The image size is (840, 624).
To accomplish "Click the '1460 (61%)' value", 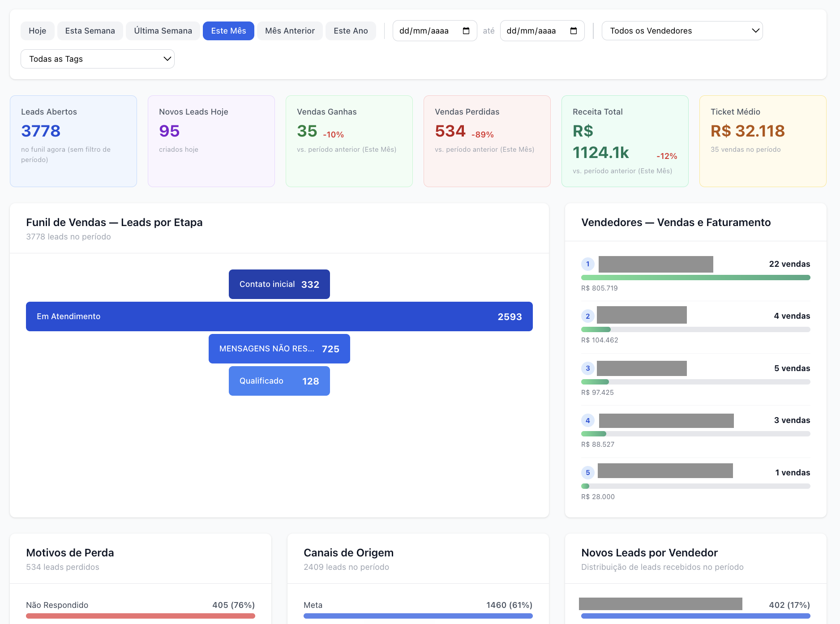I will (x=510, y=605).
